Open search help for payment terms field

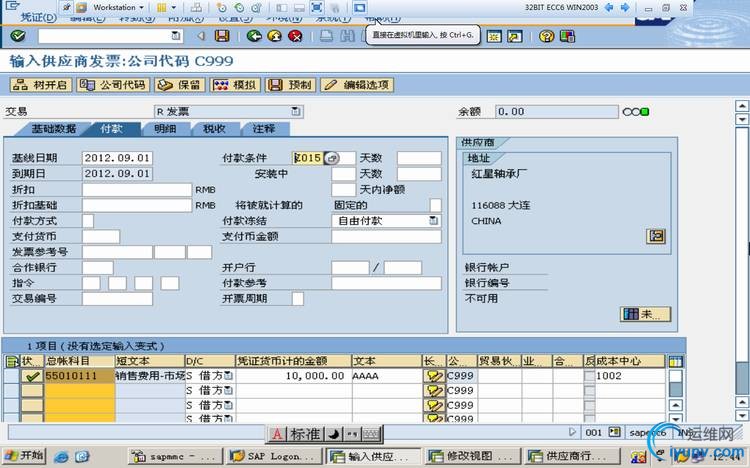pyautogui.click(x=333, y=158)
